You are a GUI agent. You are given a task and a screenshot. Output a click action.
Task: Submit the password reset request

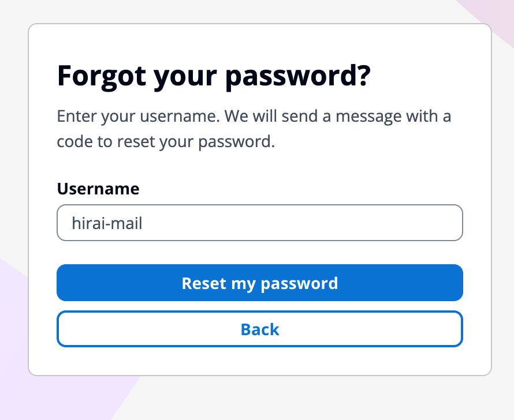point(259,283)
